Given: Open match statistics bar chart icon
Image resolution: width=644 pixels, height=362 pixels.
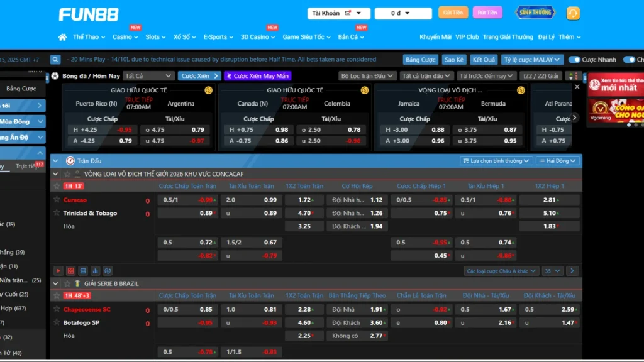Looking at the screenshot, I should (94, 271).
